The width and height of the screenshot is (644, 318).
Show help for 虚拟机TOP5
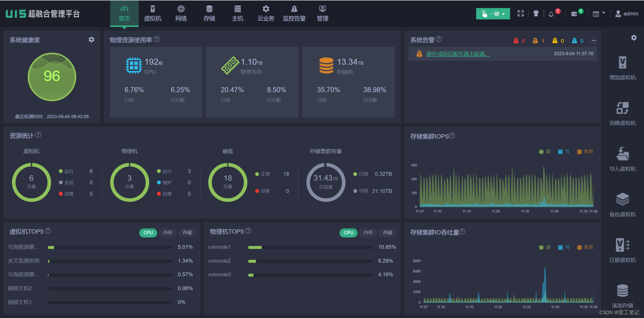click(x=48, y=231)
